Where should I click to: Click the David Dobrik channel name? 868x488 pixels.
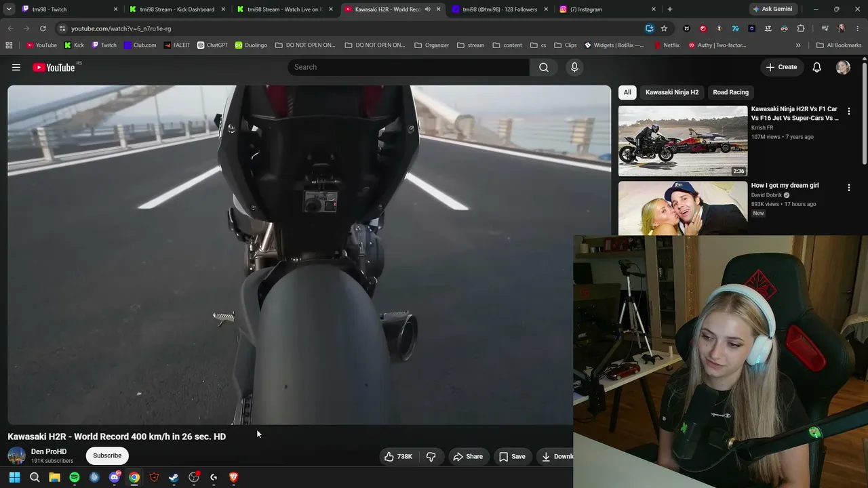pyautogui.click(x=766, y=195)
